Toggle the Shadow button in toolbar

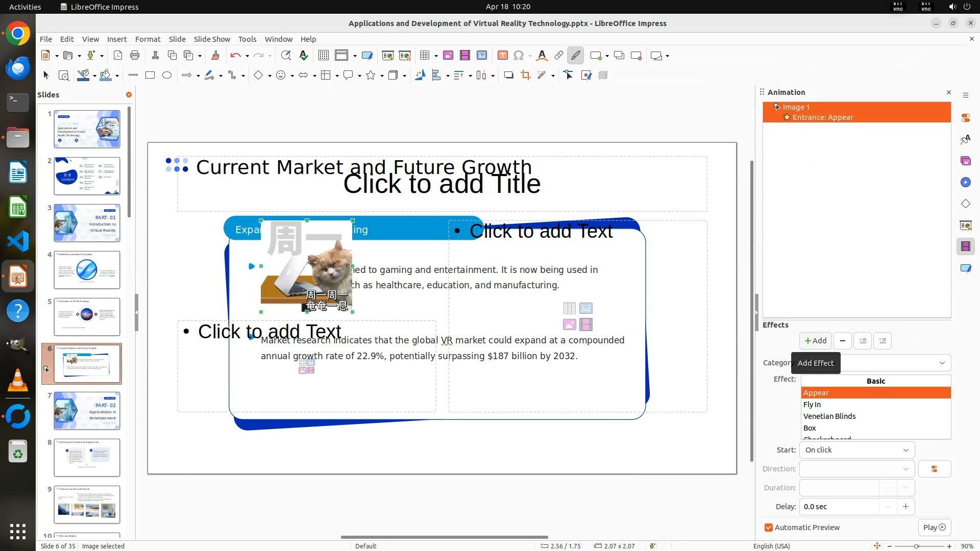(508, 76)
